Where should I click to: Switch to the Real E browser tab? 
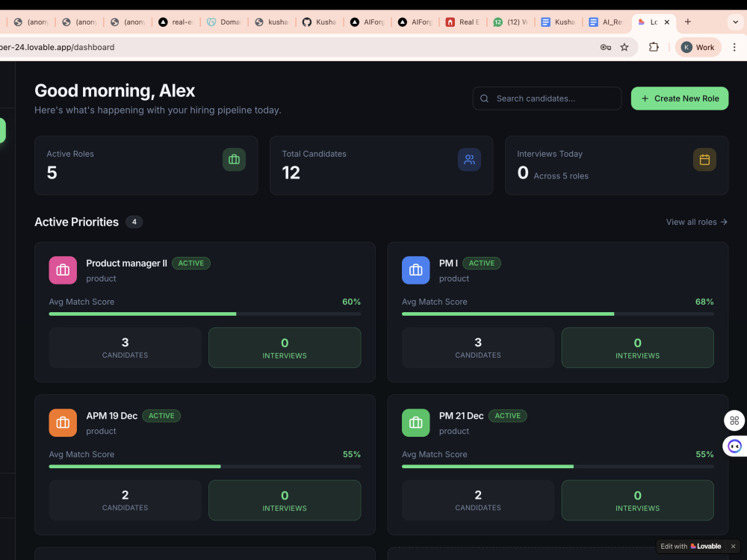click(x=462, y=22)
